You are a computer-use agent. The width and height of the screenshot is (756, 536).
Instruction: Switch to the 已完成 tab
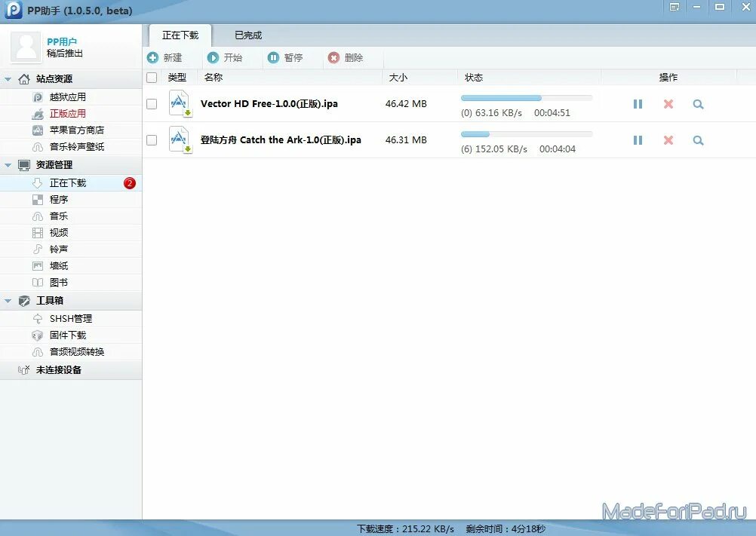247,34
